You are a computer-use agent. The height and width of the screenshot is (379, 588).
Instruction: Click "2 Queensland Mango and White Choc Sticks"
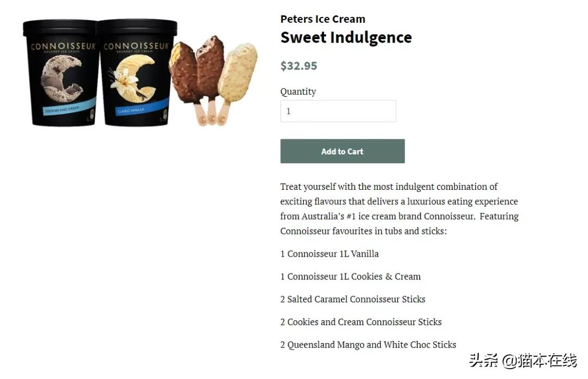pos(368,345)
